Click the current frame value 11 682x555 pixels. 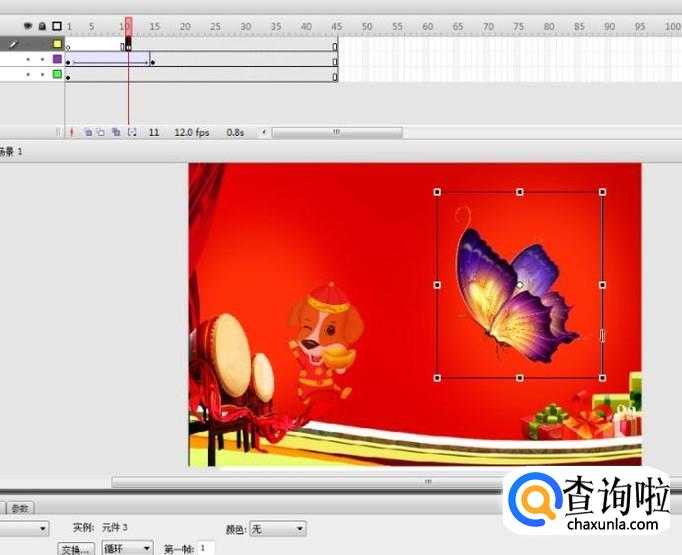(x=154, y=132)
